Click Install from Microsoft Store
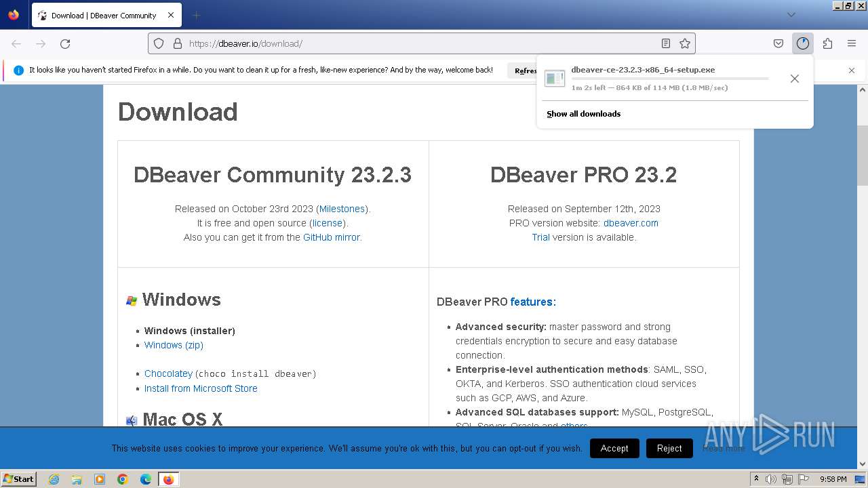This screenshot has height=488, width=868. coord(201,388)
